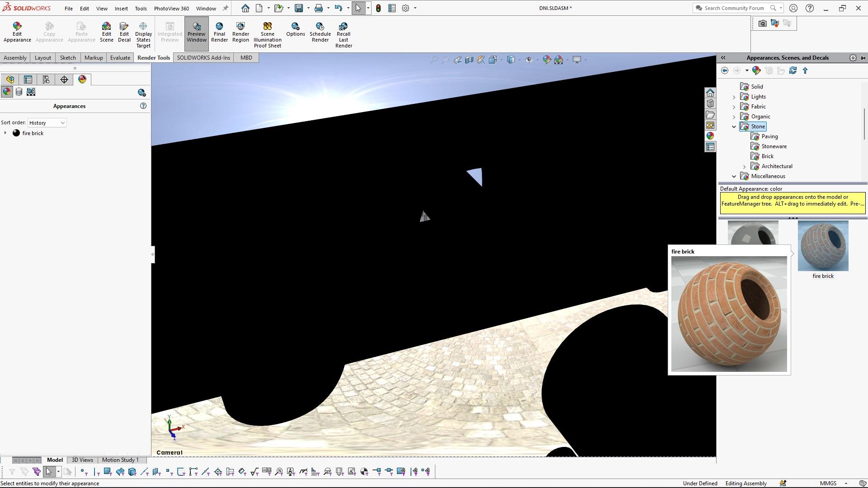Image resolution: width=868 pixels, height=488 pixels.
Task: Open the Undo dropdown arrow
Action: (348, 8)
